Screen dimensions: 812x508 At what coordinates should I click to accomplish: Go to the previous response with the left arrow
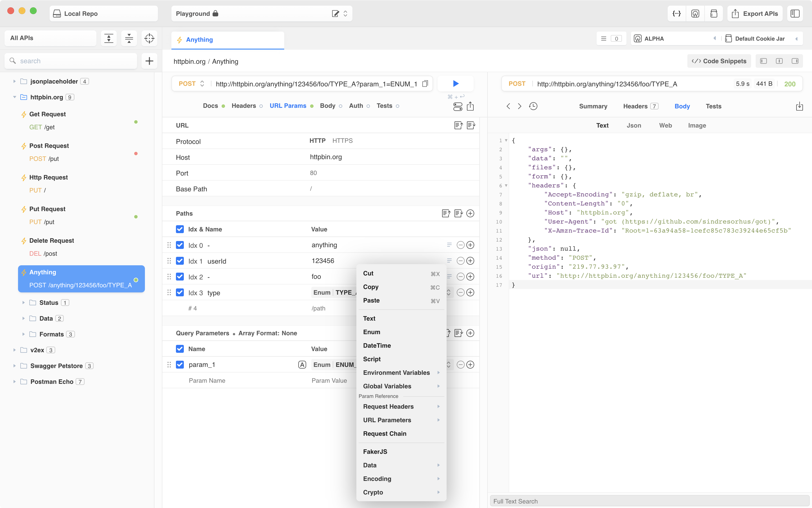tap(508, 106)
